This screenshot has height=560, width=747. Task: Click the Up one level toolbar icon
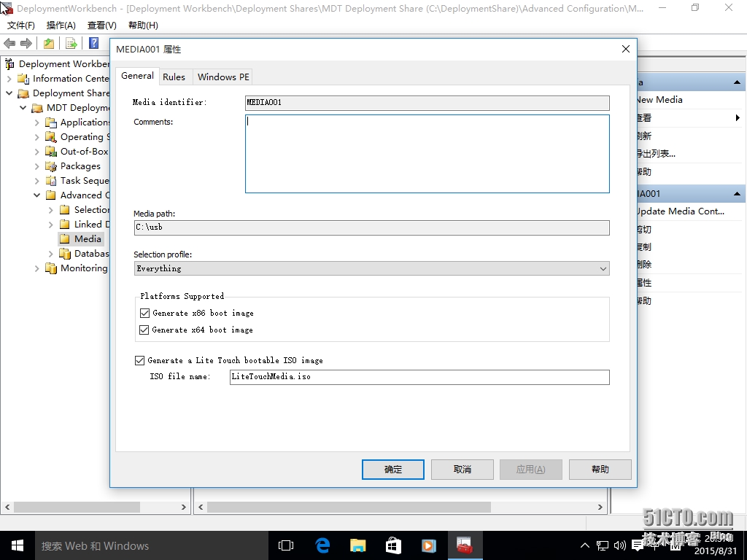coord(49,43)
